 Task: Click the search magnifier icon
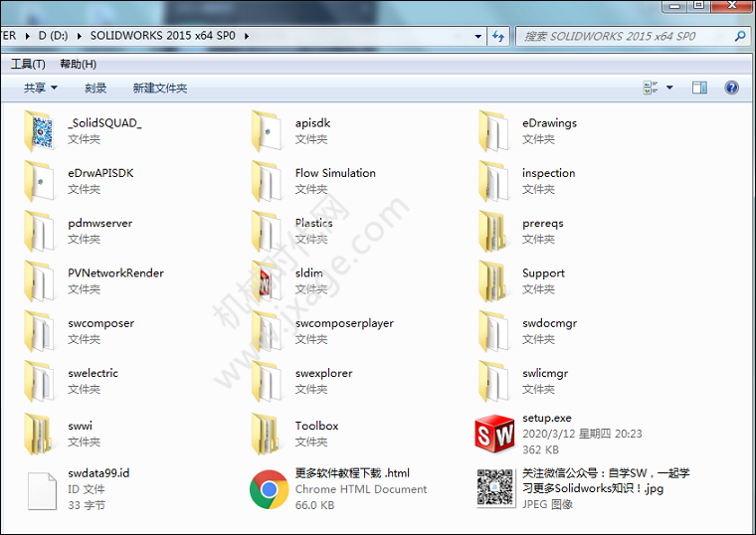click(740, 36)
